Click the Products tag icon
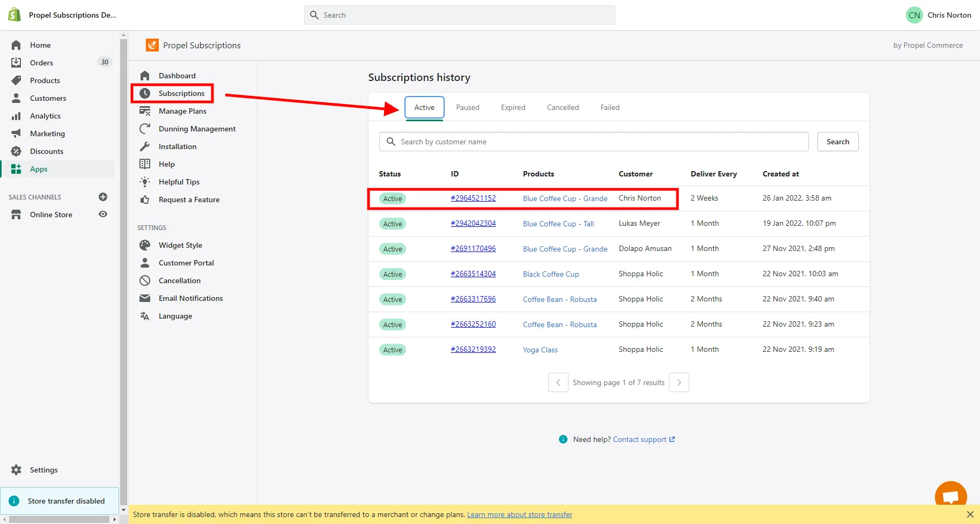 coord(16,80)
